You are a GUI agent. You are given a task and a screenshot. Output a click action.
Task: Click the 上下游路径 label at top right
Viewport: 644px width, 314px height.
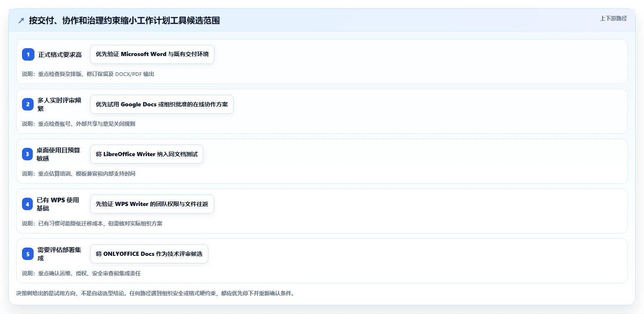[x=613, y=18]
